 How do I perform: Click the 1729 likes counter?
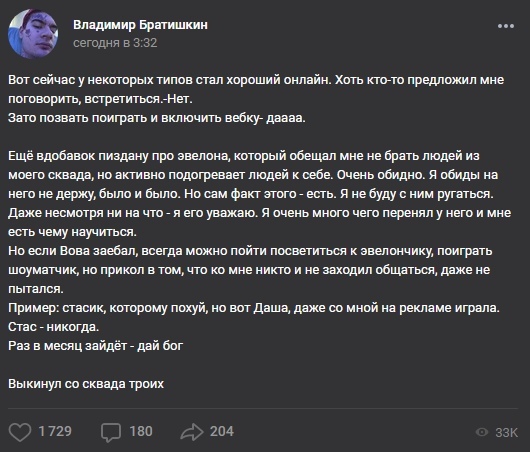coord(55,431)
